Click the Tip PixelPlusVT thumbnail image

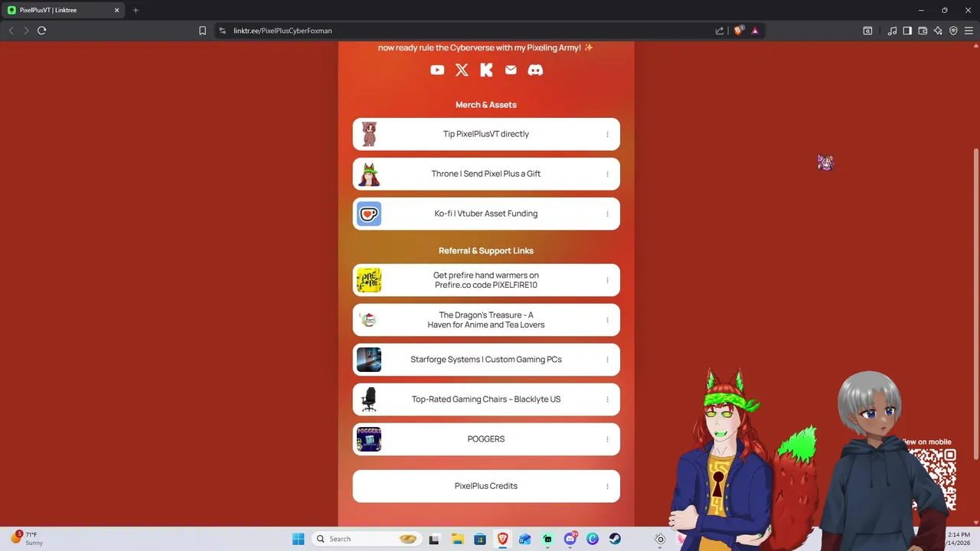click(369, 134)
